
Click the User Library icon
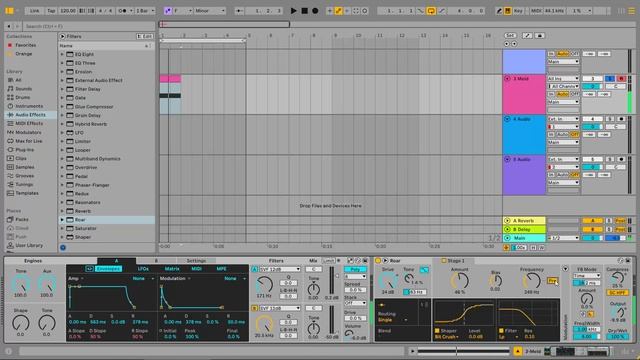pyautogui.click(x=10, y=245)
